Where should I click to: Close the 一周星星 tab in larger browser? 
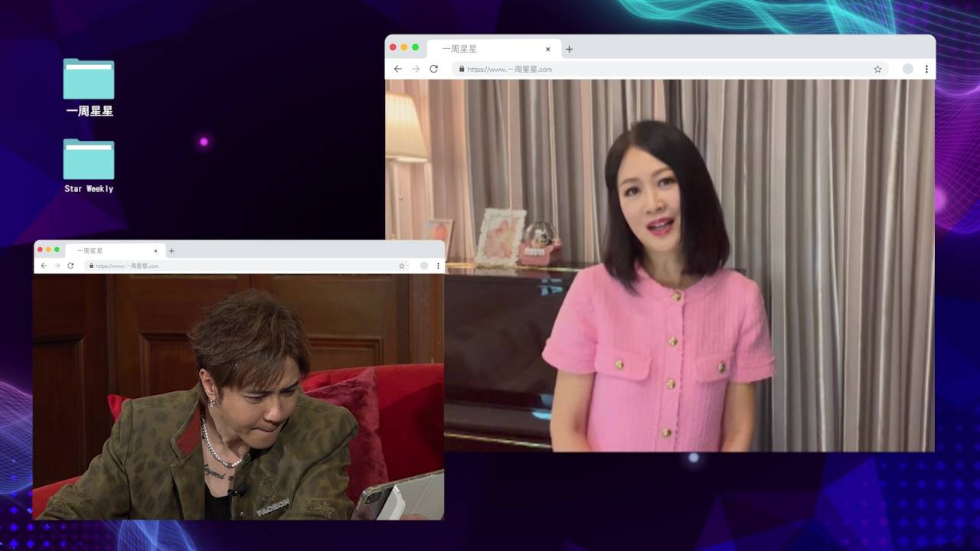point(547,49)
